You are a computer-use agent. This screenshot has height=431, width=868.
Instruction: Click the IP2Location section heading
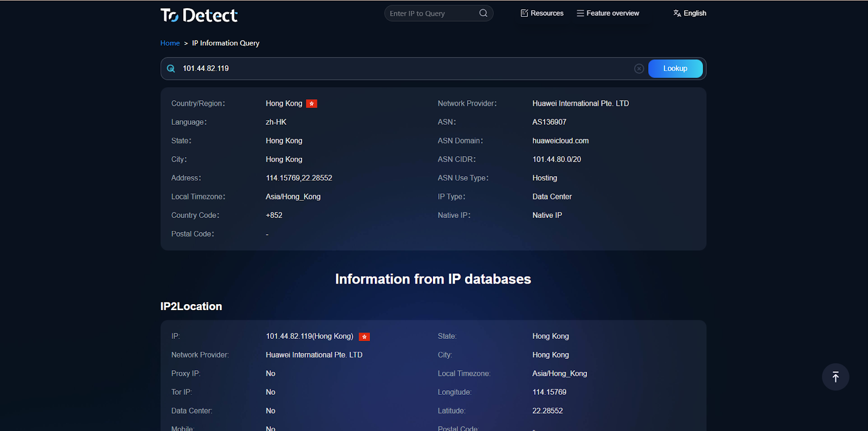click(191, 306)
